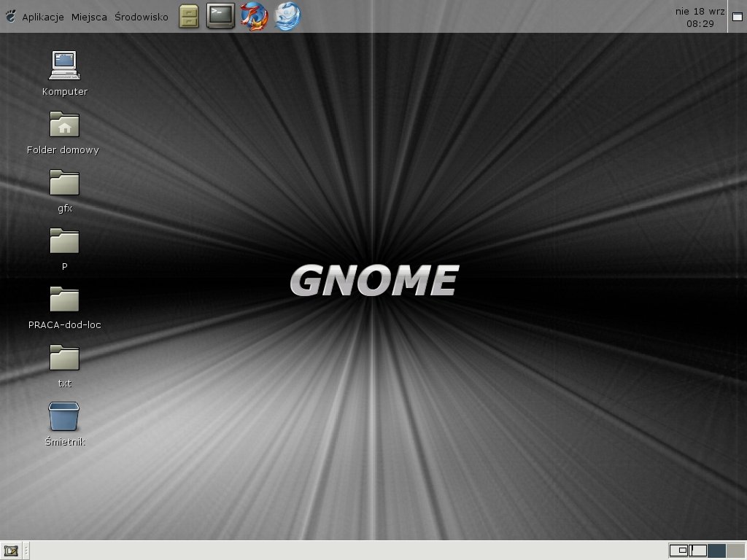747x560 pixels.
Task: Launch the terminal from the panel
Action: (220, 16)
